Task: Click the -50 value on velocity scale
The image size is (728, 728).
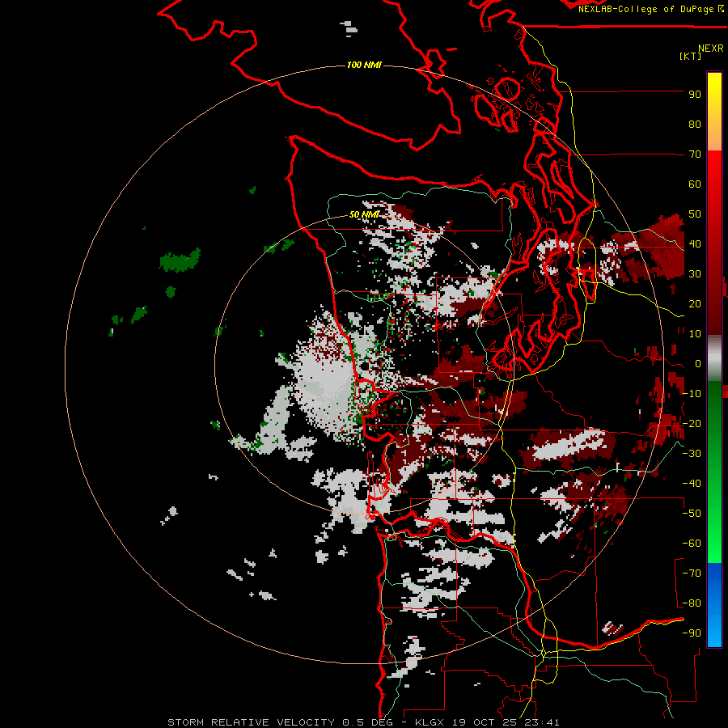Action: (x=692, y=514)
